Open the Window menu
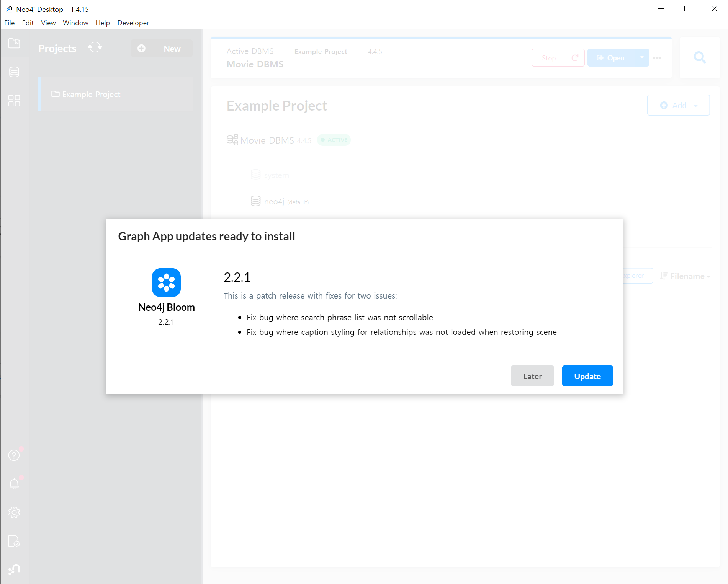Image resolution: width=728 pixels, height=584 pixels. pos(75,23)
